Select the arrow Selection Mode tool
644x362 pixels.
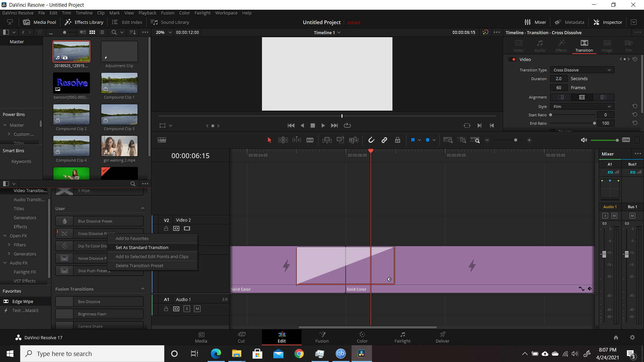coord(269,140)
